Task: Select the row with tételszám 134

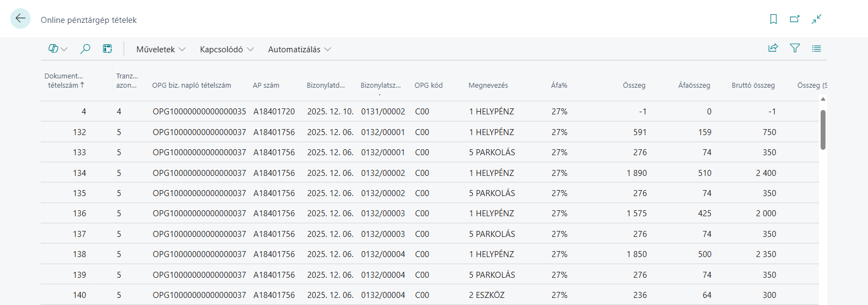Action: pos(80,173)
